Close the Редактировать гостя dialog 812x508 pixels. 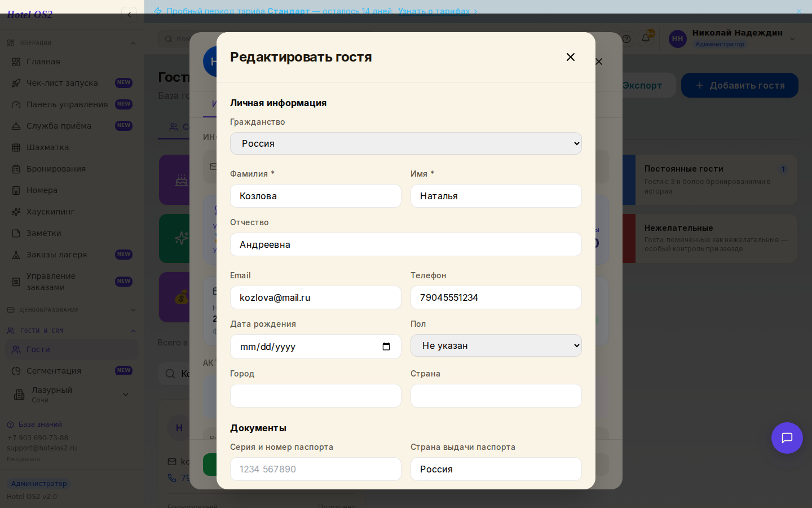pos(571,57)
